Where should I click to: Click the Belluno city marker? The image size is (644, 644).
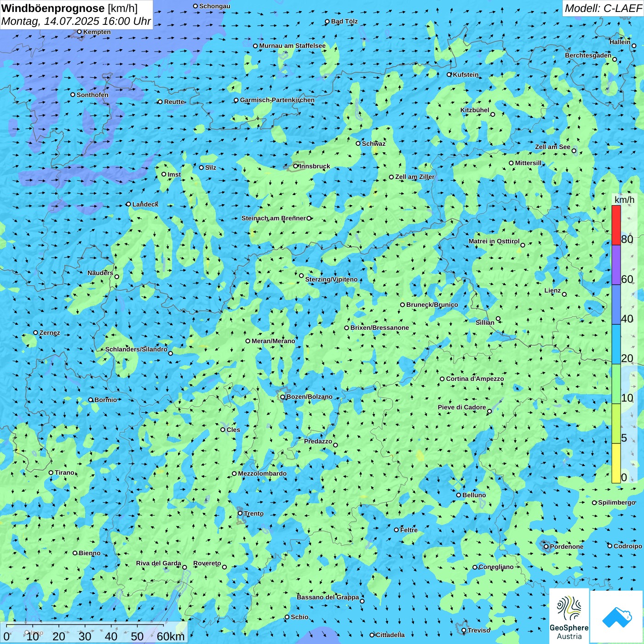(459, 495)
